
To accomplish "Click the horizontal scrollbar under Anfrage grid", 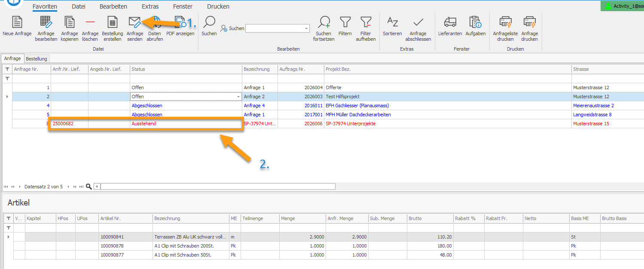I will (x=217, y=187).
